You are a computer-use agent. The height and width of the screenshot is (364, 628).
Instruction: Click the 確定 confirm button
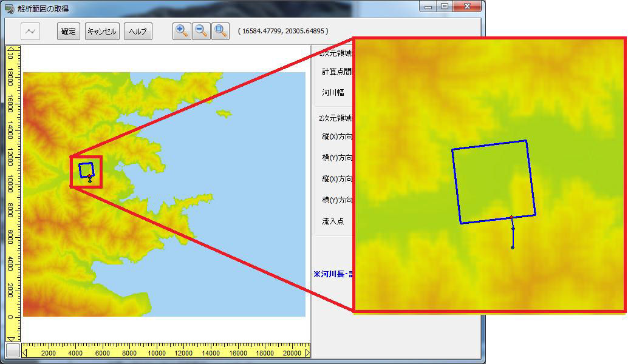tap(69, 31)
